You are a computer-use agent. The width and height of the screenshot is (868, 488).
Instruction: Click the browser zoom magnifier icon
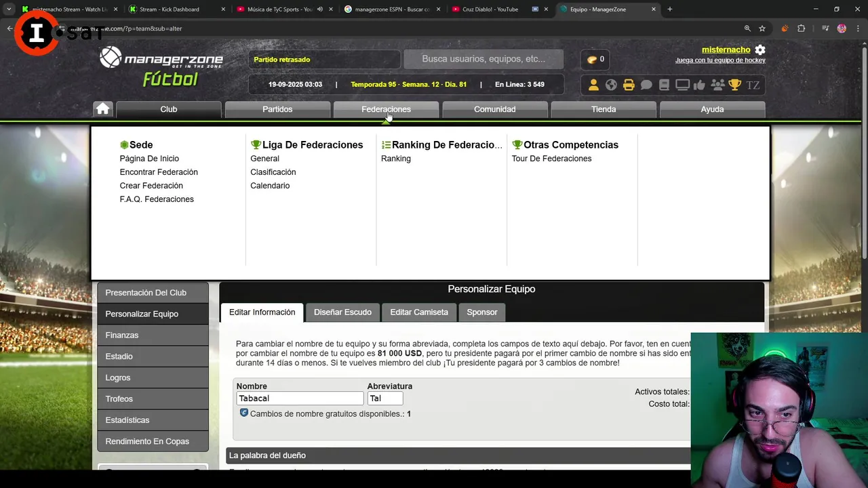coord(747,28)
